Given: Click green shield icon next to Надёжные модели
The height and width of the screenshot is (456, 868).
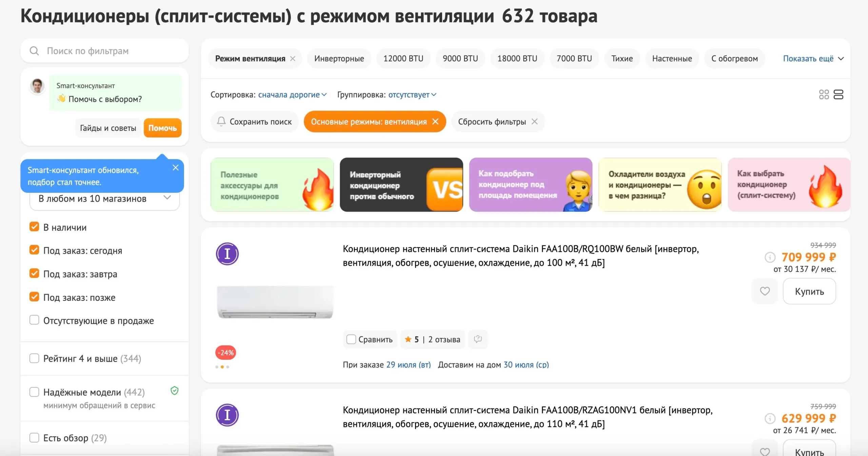Looking at the screenshot, I should 174,391.
